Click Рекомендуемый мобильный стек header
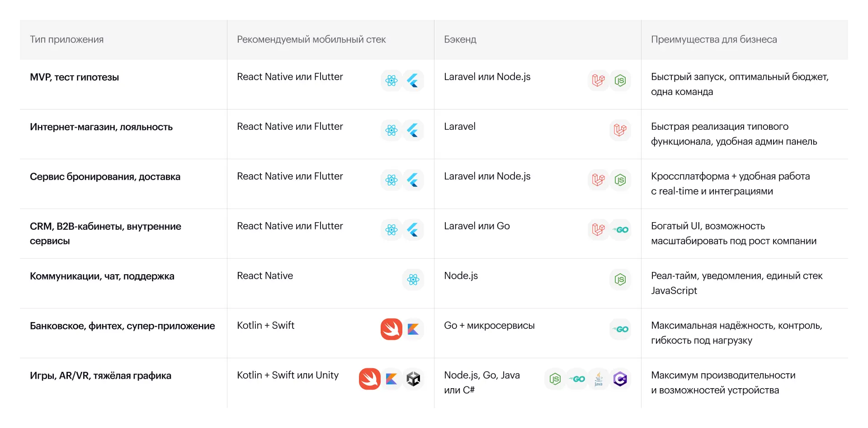The image size is (868, 428). tap(311, 40)
